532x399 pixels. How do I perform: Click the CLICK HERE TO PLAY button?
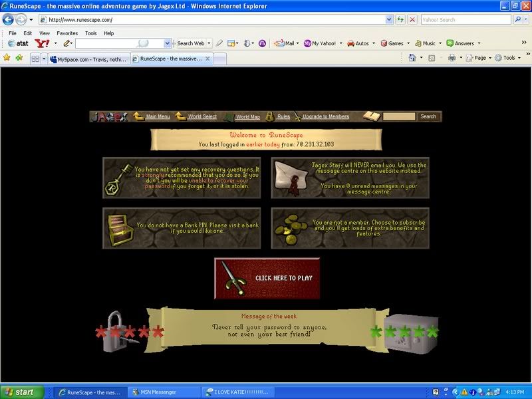(267, 278)
